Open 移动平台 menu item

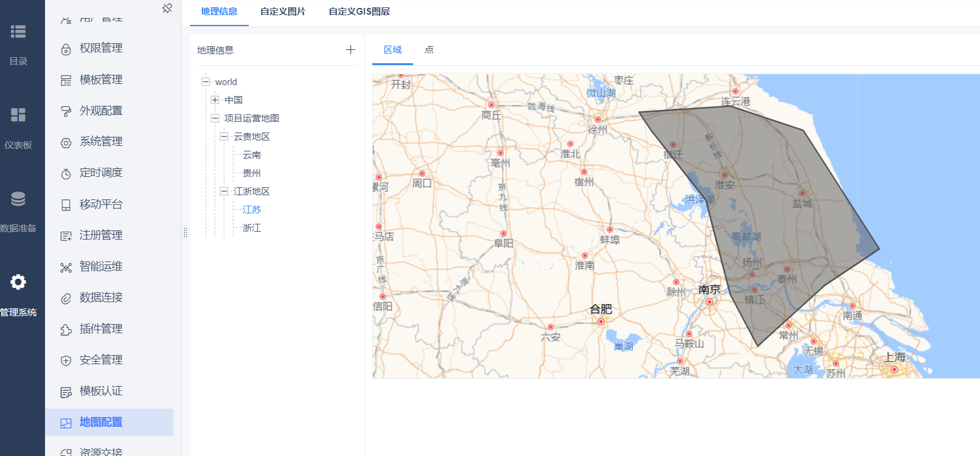pyautogui.click(x=109, y=204)
